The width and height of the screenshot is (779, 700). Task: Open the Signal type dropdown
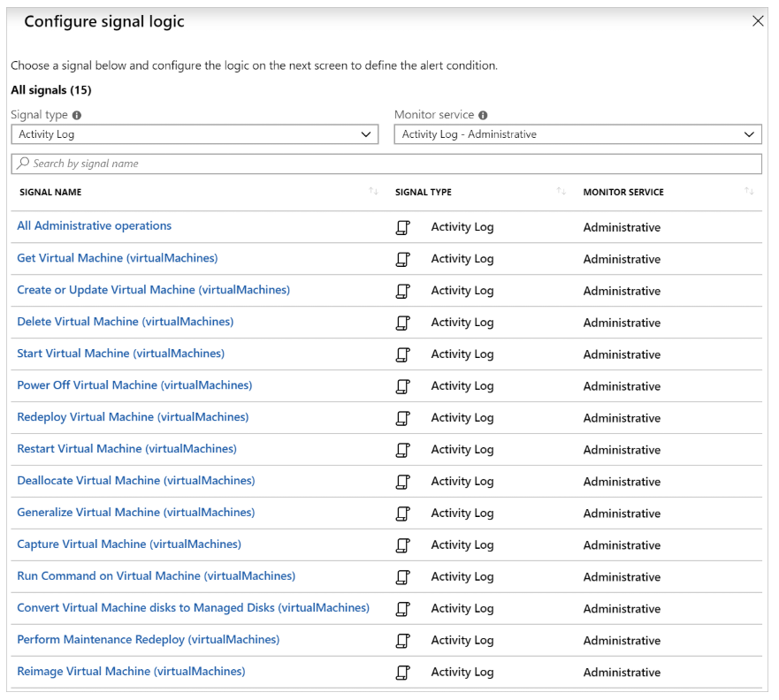pyautogui.click(x=195, y=134)
